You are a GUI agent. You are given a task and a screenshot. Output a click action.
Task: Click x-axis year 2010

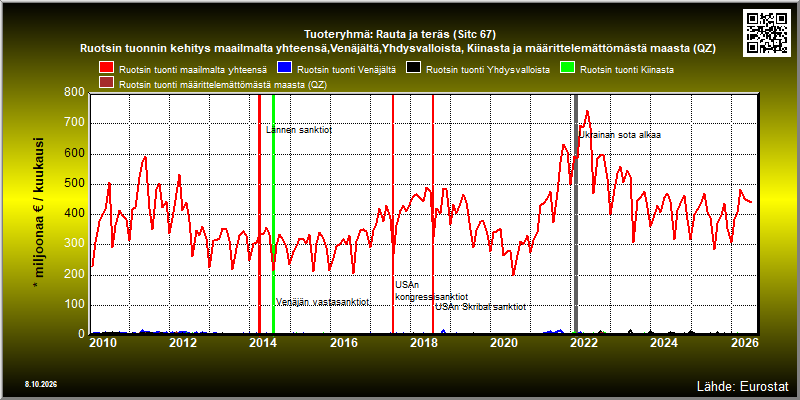click(103, 343)
